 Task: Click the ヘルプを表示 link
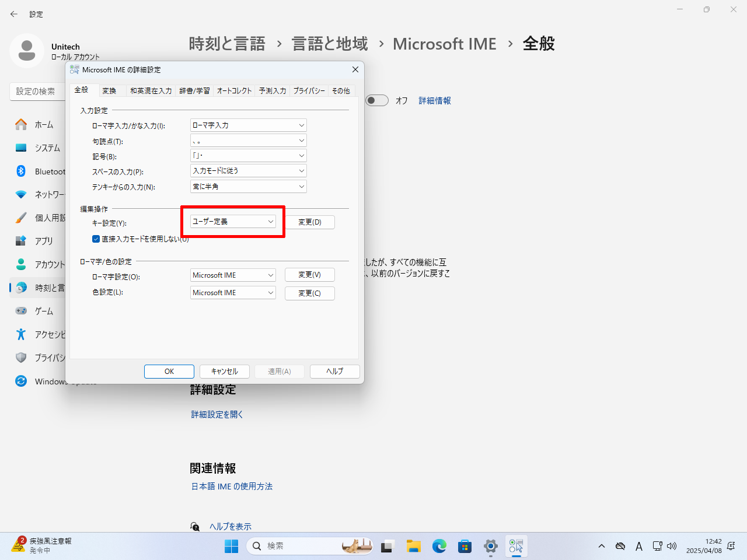(231, 527)
